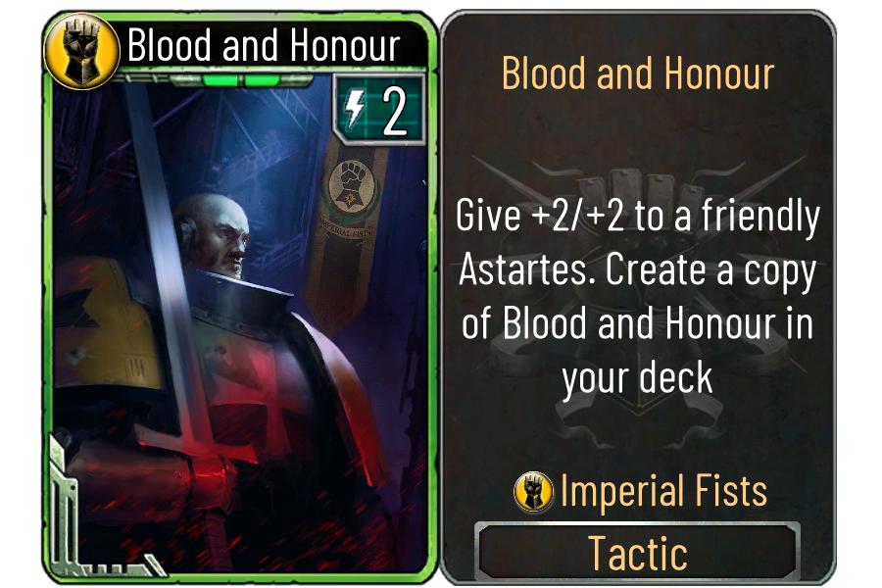Screen dimensions: 882x588
Task: Click the Tactic card type button
Action: 637,553
